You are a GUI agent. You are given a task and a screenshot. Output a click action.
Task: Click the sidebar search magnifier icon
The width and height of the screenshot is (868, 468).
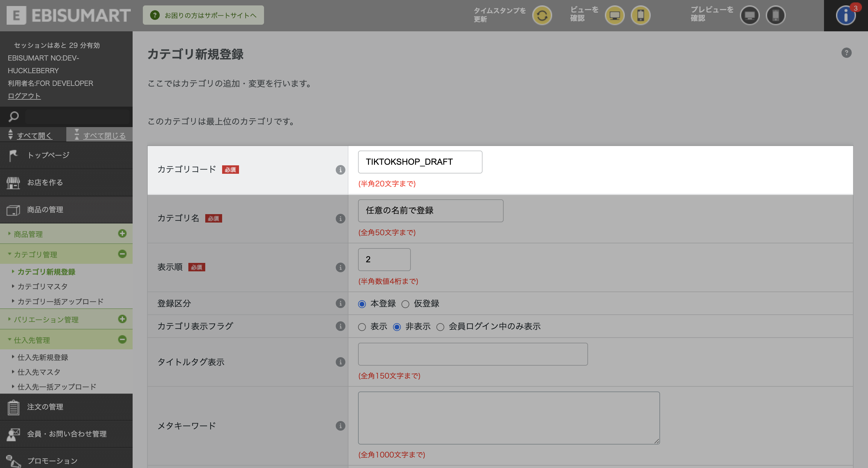coord(14,117)
